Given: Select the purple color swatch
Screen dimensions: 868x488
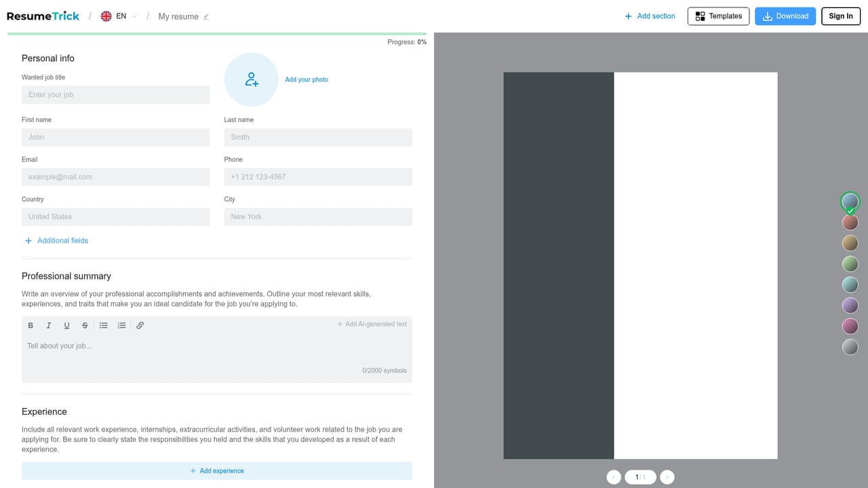Looking at the screenshot, I should click(850, 306).
